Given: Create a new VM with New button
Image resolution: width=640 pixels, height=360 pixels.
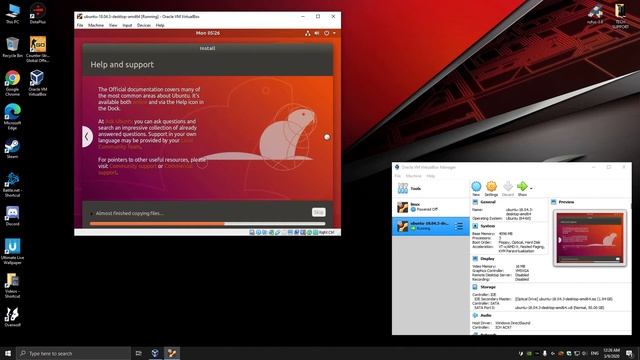Looking at the screenshot, I should click(476, 188).
